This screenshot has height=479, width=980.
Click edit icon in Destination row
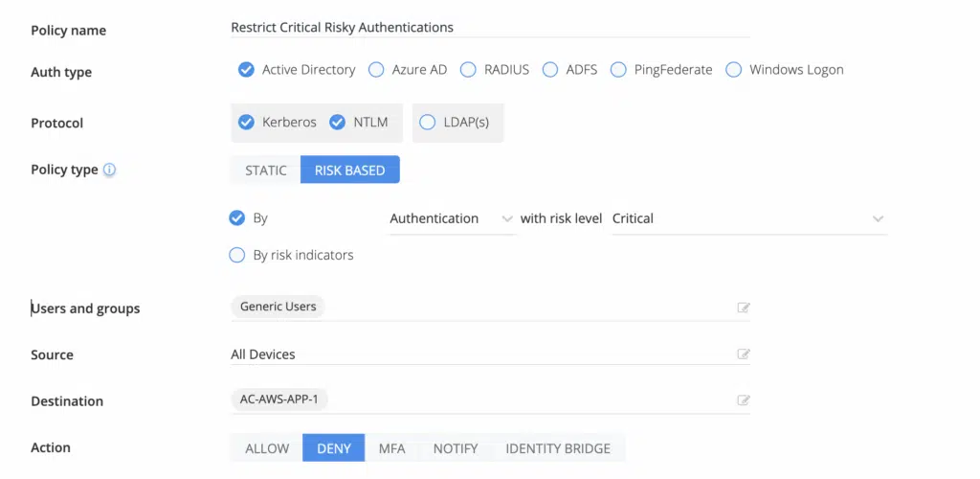tap(743, 400)
